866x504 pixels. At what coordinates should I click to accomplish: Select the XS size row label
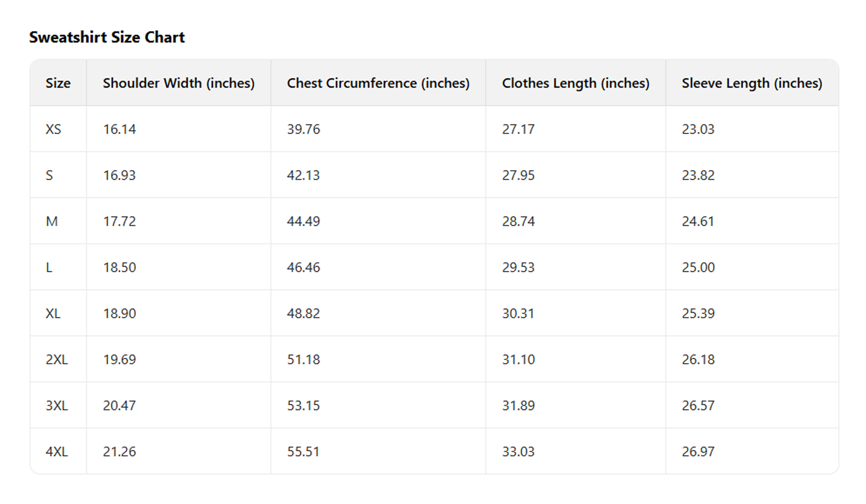(x=53, y=129)
